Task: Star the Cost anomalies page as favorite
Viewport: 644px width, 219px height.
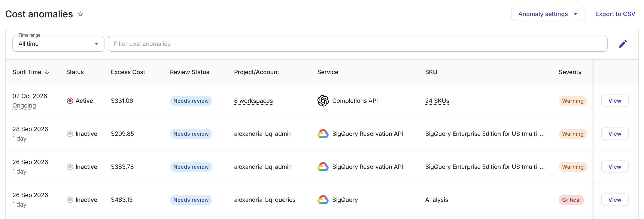Action: [80, 14]
